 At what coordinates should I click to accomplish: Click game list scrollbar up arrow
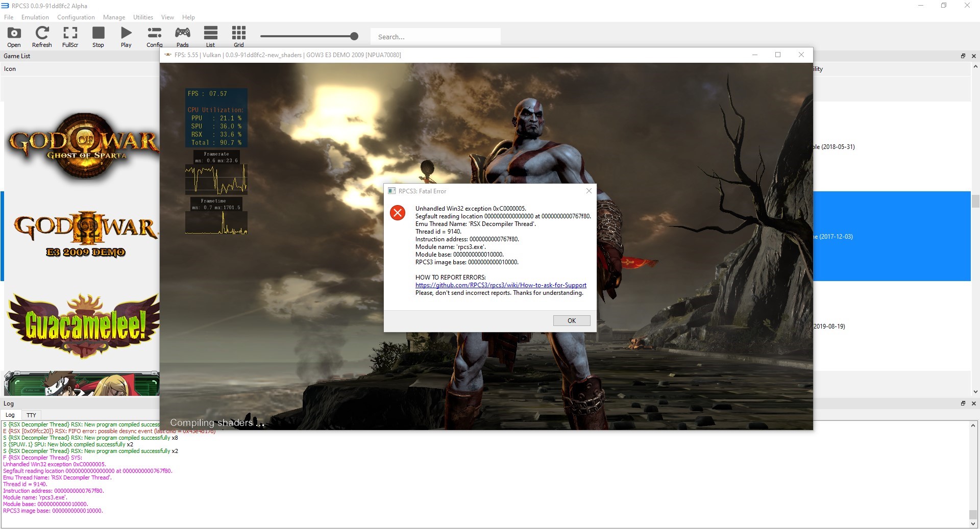[x=975, y=66]
